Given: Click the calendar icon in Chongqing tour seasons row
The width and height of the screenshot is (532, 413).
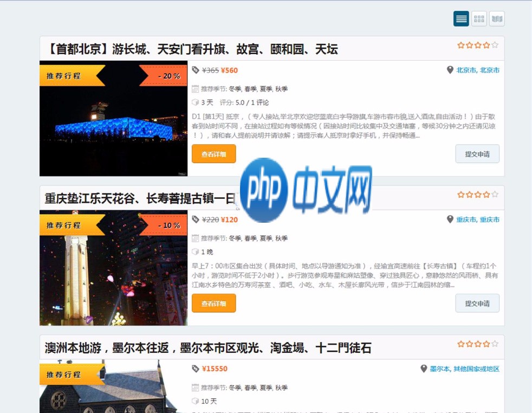Looking at the screenshot, I should pos(195,238).
